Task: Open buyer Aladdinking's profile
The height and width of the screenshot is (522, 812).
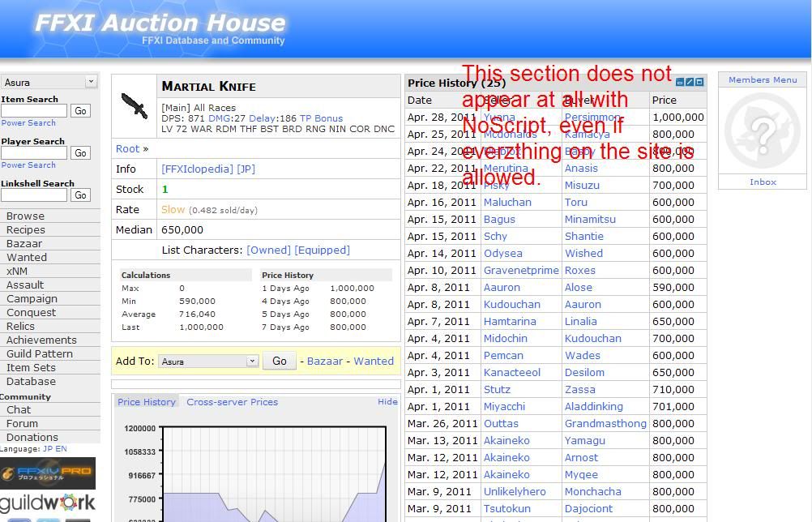Action: pyautogui.click(x=593, y=407)
